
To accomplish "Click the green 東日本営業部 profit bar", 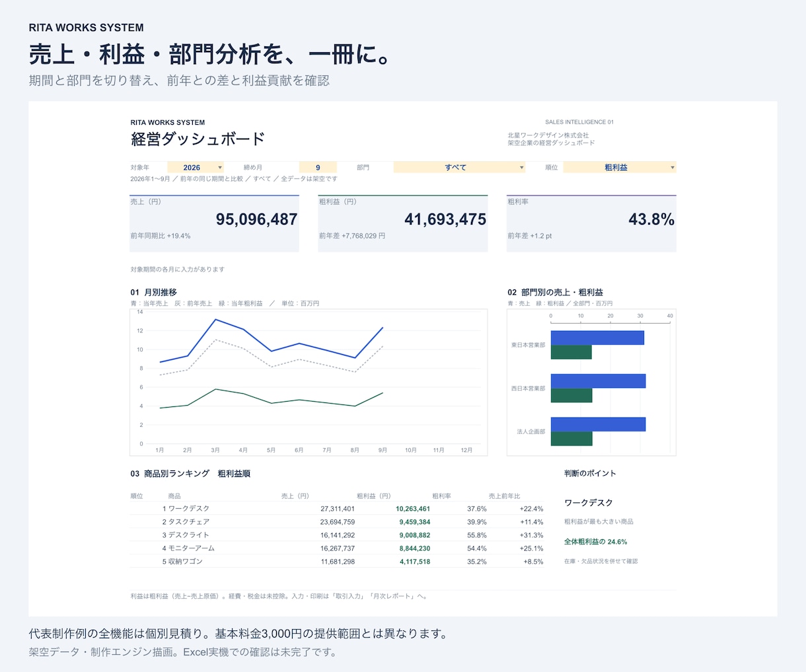I will point(571,352).
